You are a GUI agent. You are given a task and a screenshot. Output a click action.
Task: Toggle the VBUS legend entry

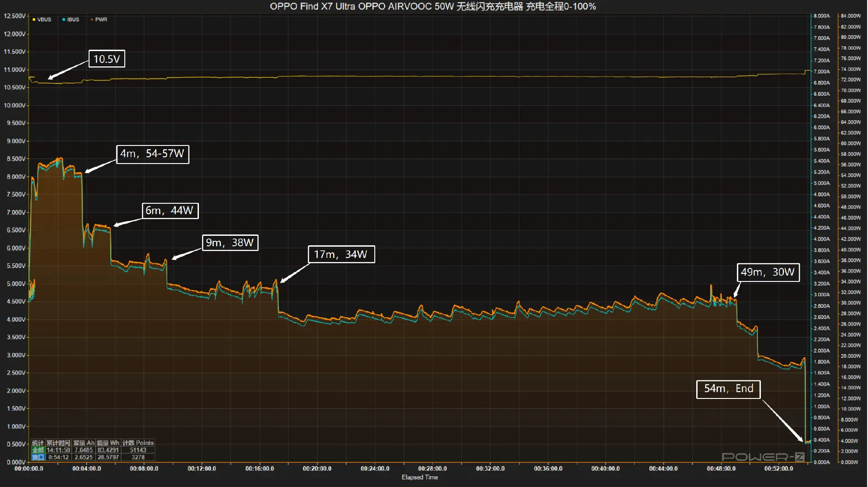pos(42,19)
